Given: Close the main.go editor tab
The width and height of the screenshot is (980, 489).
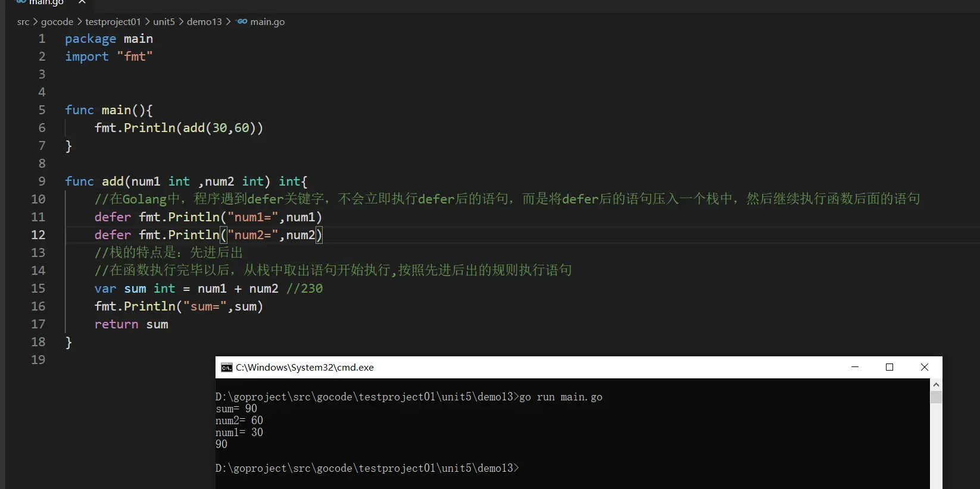Looking at the screenshot, I should click(x=82, y=2).
